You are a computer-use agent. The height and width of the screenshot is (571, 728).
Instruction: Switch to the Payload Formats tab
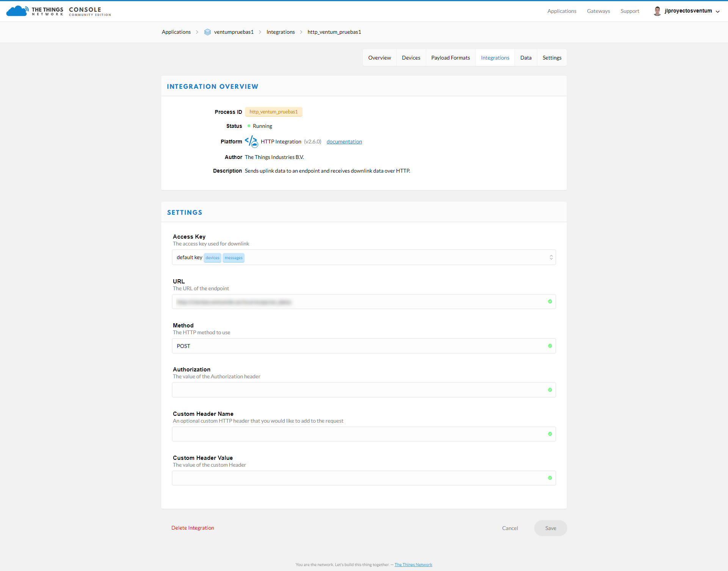450,58
